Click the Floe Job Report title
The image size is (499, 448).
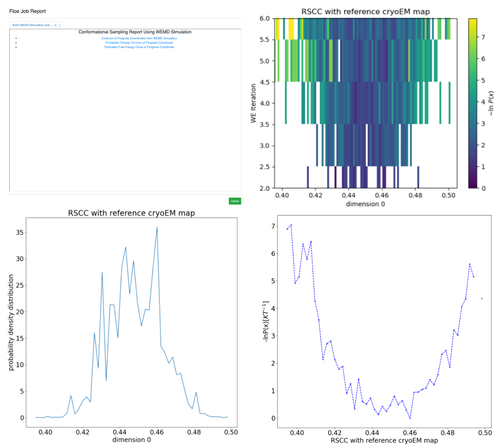click(x=28, y=11)
